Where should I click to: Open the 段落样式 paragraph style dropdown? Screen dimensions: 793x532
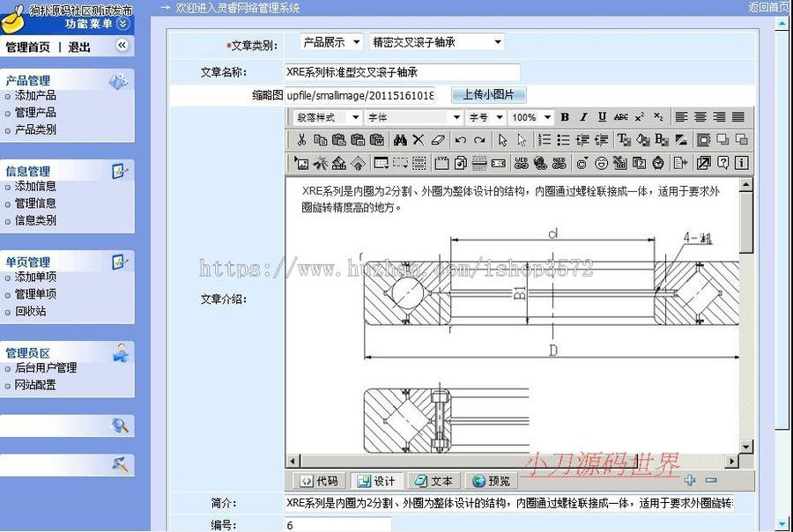[x=327, y=117]
